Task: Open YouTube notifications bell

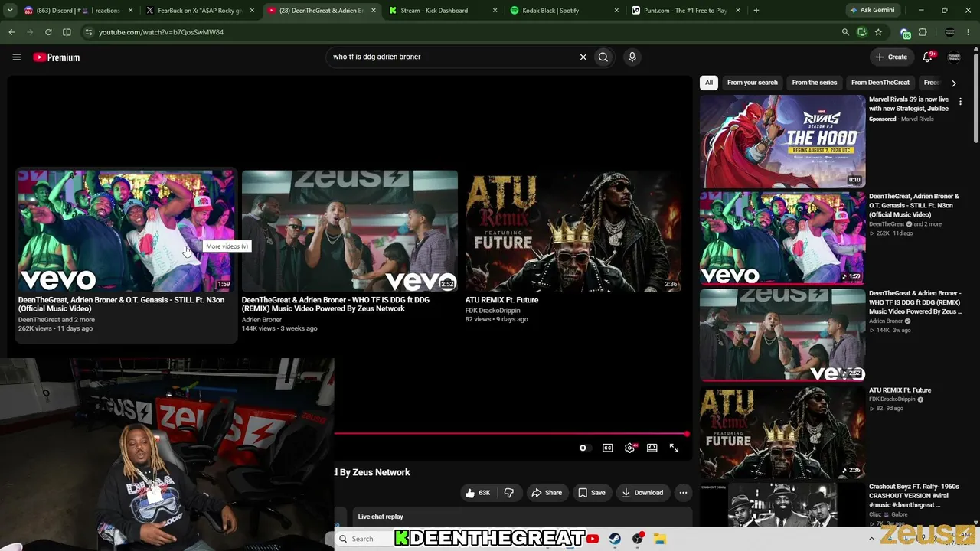Action: [x=928, y=57]
